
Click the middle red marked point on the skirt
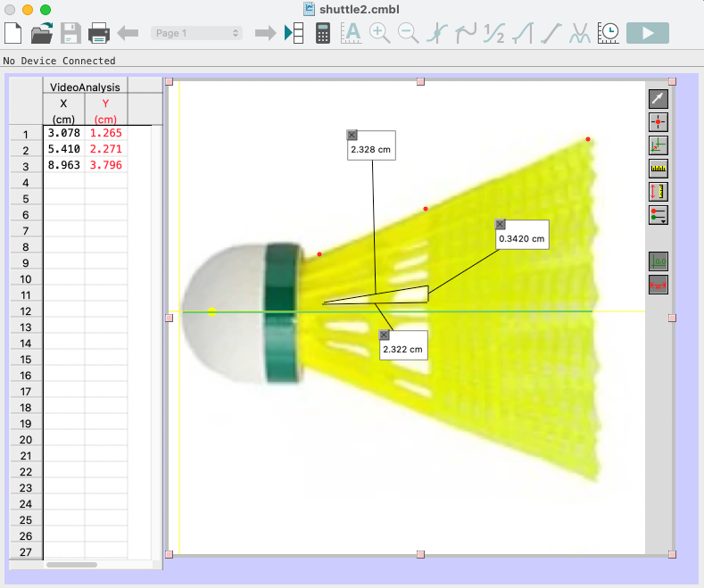(426, 209)
